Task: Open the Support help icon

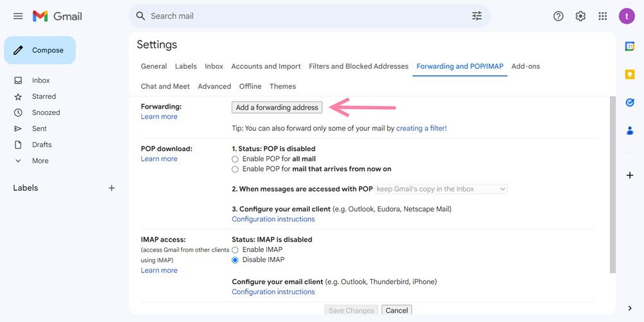Action: click(558, 16)
